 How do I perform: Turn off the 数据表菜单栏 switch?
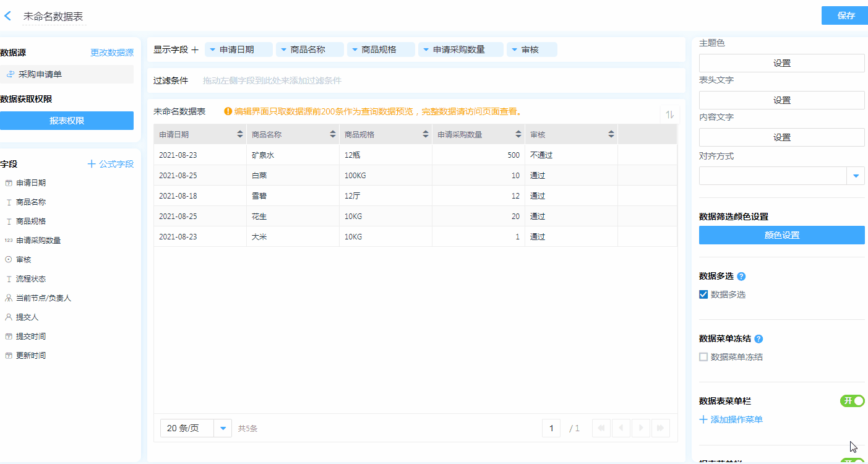(852, 401)
